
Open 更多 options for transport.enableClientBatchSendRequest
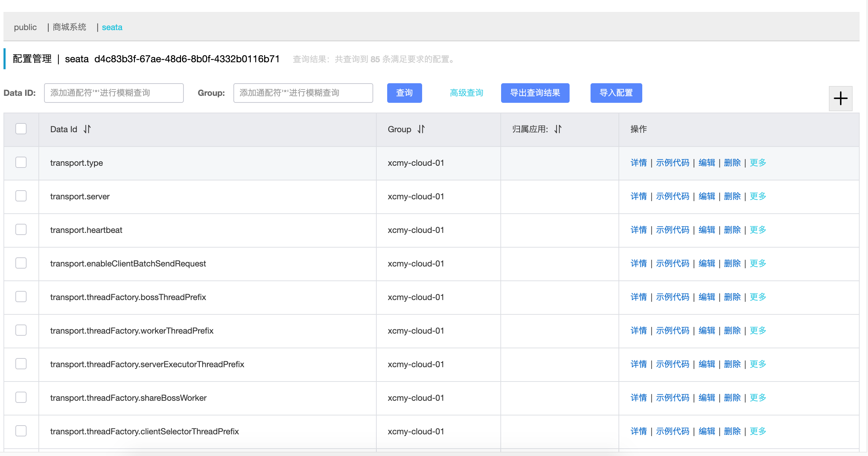point(758,263)
